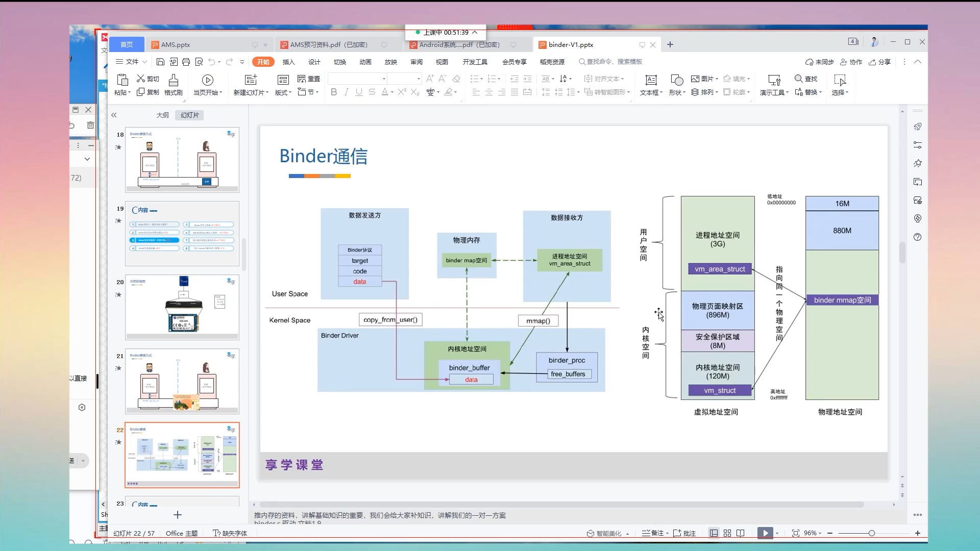Switch to slide sorter grid view
980x551 pixels.
(727, 533)
